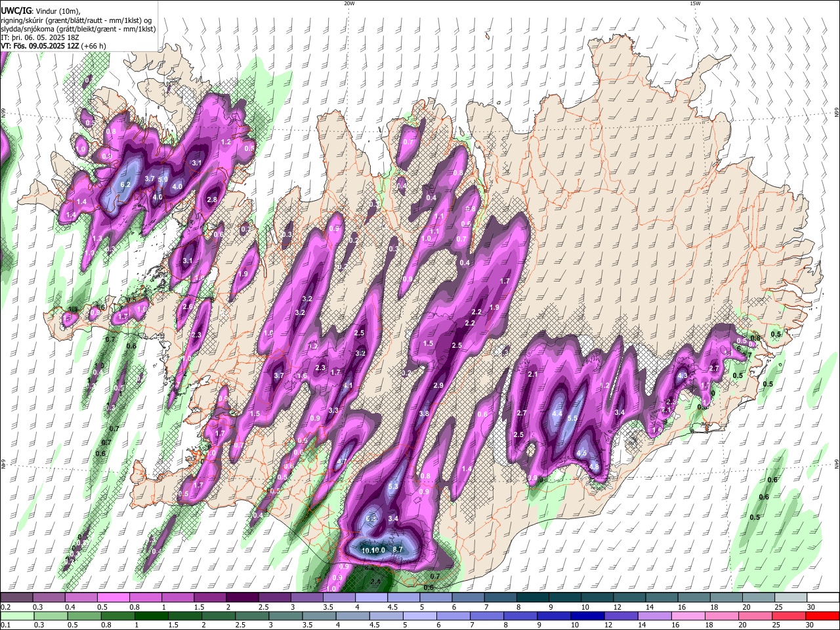Click the '30' label on the upper legend row

pos(811,607)
